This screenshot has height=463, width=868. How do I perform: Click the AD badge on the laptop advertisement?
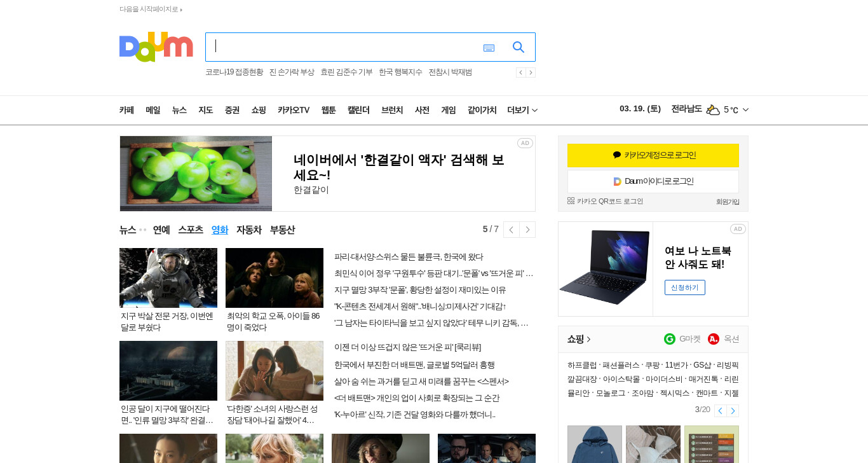(x=738, y=229)
